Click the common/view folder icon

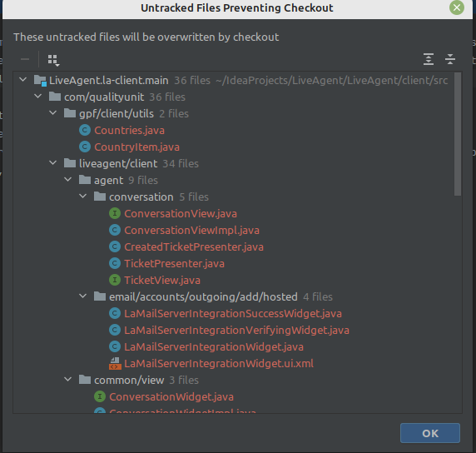85,380
